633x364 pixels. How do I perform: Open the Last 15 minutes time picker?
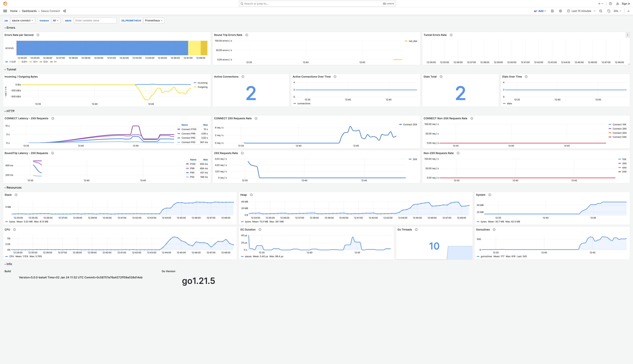(x=581, y=11)
